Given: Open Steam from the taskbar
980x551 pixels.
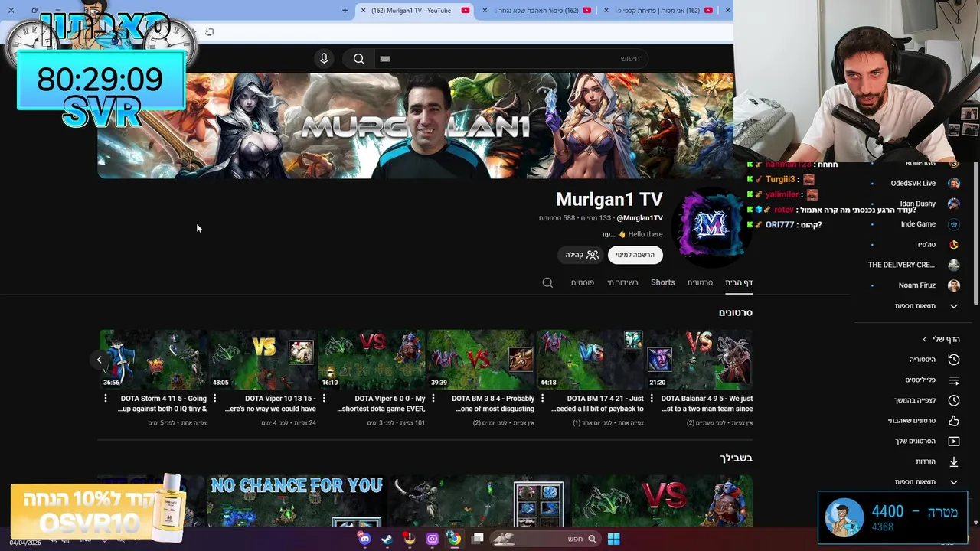Looking at the screenshot, I should (387, 539).
